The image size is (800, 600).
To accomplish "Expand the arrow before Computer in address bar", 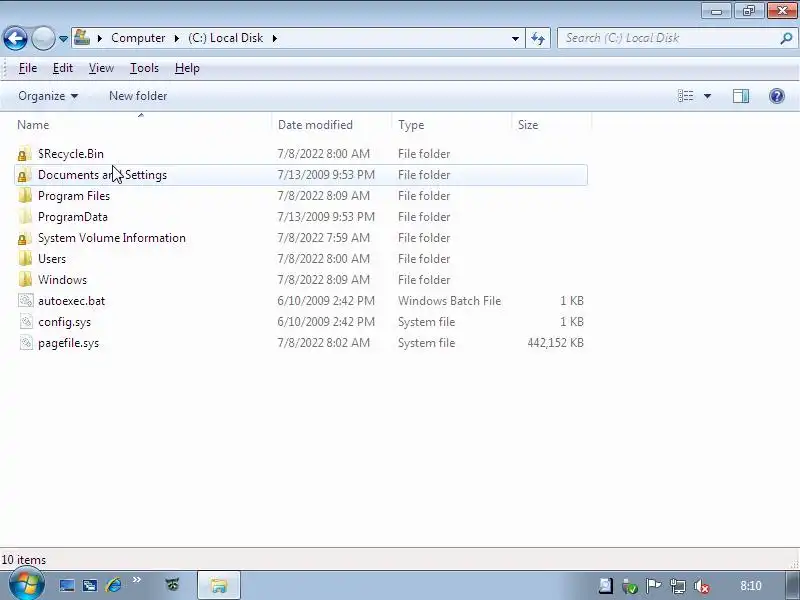I will click(x=100, y=38).
